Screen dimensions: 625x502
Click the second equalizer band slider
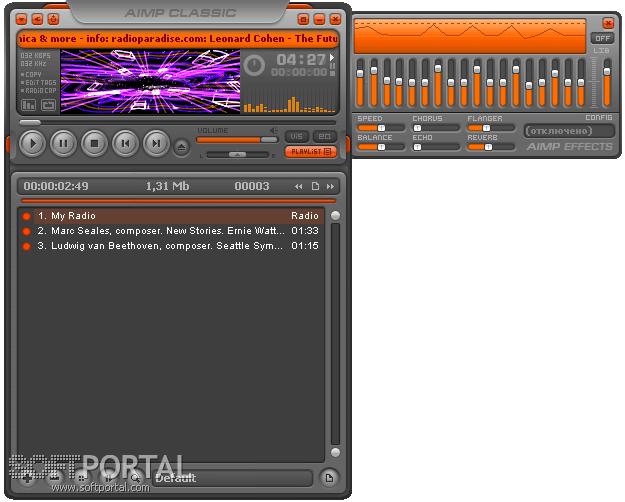click(374, 83)
